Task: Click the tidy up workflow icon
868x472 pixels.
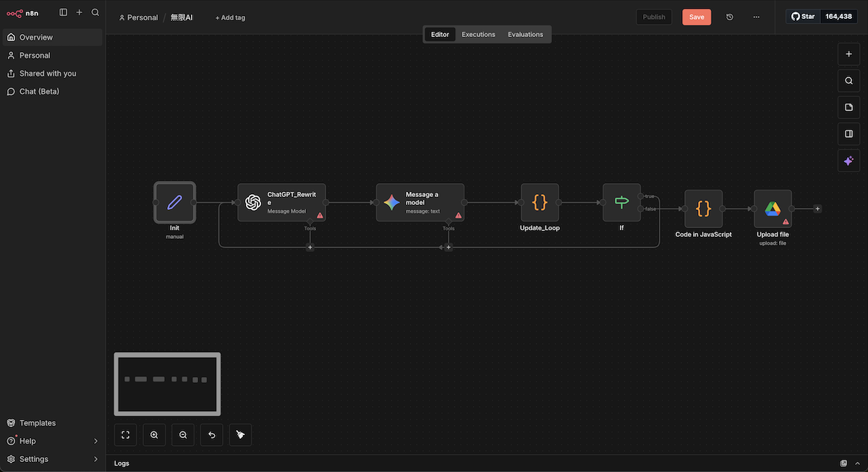Action: [x=240, y=435]
